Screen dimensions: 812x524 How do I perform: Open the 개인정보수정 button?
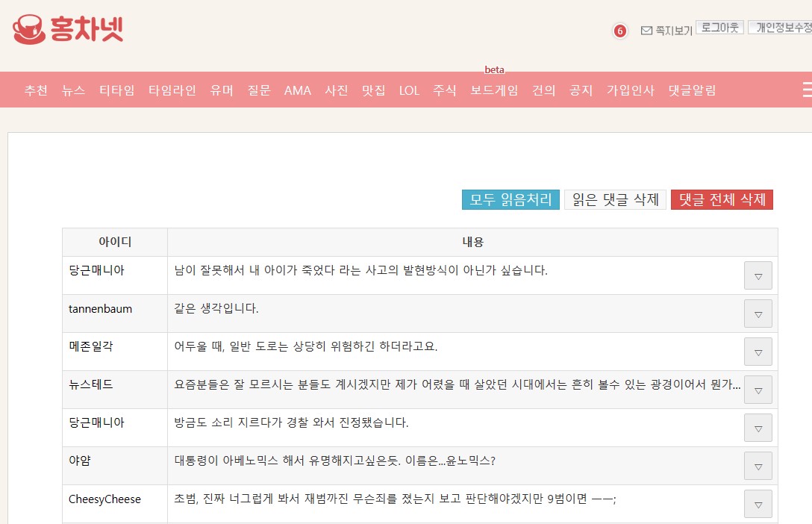tap(782, 28)
